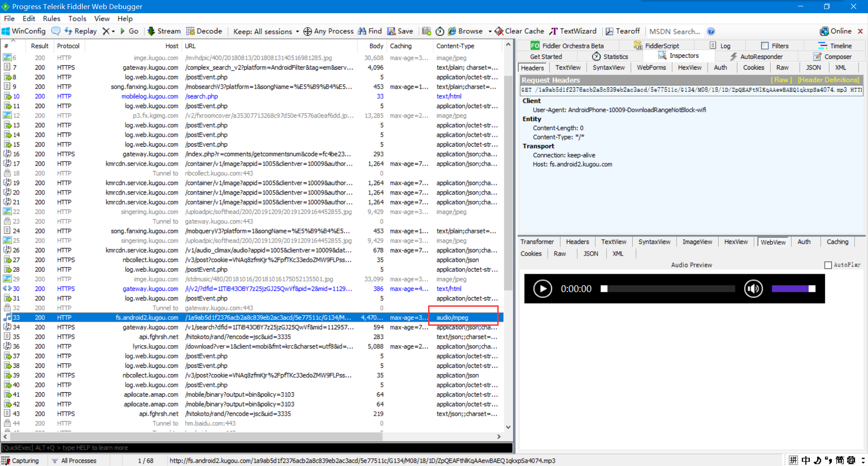Image resolution: width=868 pixels, height=466 pixels.
Task: Click the WinConfig toolbar button
Action: [24, 31]
